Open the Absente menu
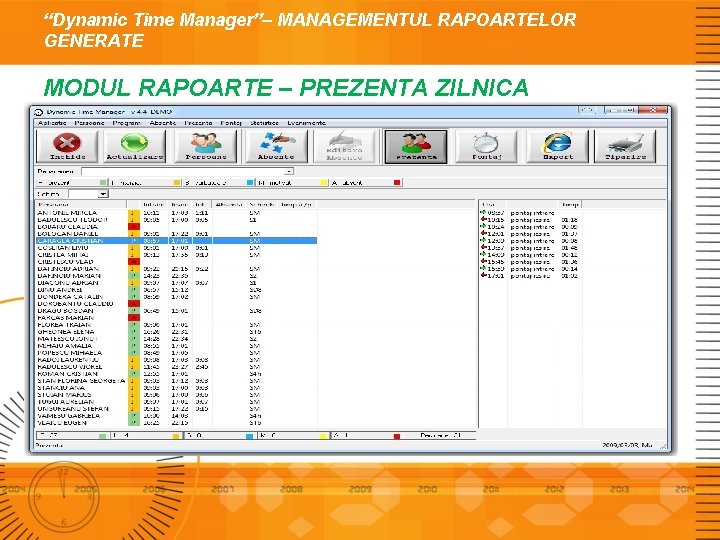 [x=163, y=123]
